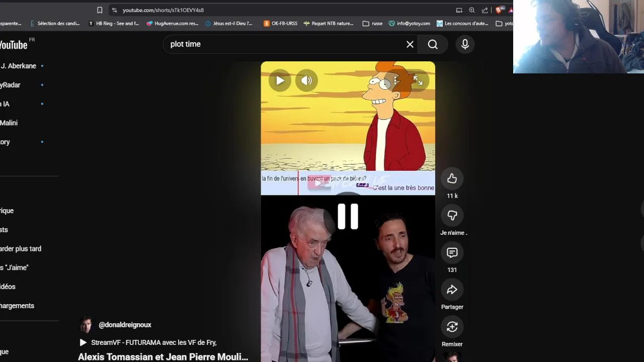Open watch later 'plus tard' sidebar item
The width and height of the screenshot is (644, 362).
tap(21, 249)
